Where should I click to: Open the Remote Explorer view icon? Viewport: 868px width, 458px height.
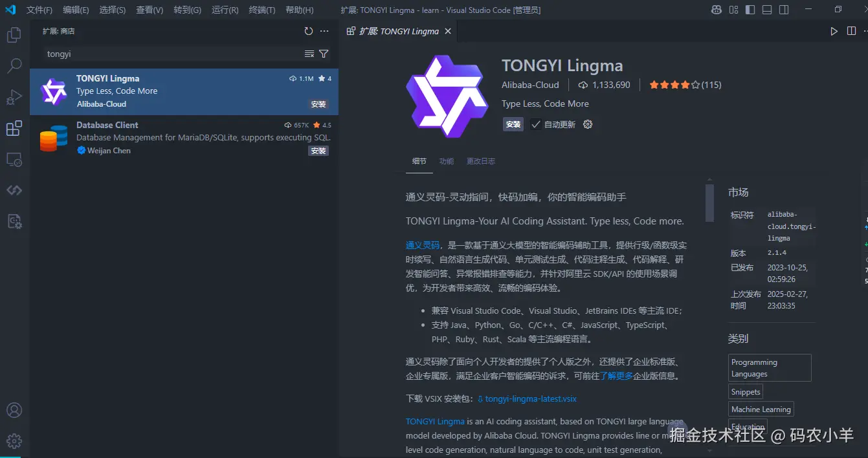tap(14, 159)
